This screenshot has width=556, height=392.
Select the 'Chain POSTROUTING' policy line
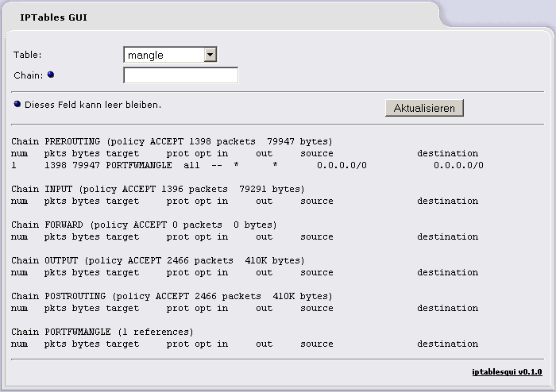pos(172,297)
